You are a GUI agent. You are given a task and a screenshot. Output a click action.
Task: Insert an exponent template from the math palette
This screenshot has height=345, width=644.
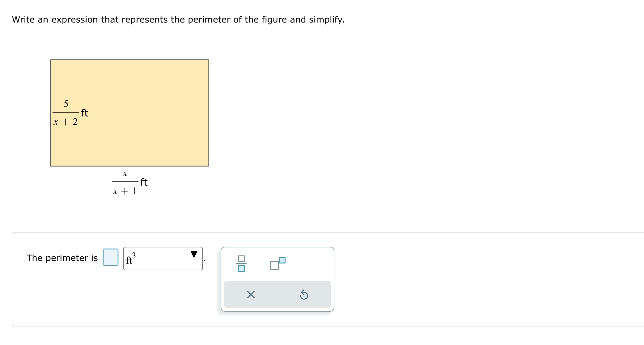coord(278,264)
